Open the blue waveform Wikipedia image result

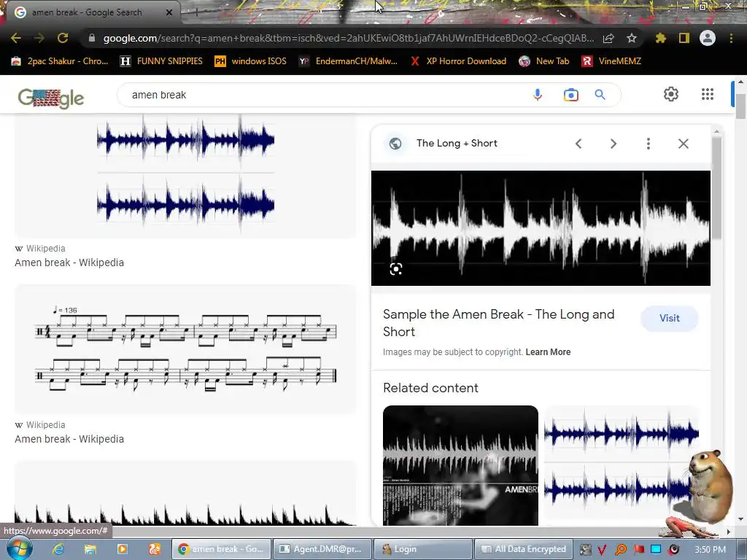tap(185, 175)
